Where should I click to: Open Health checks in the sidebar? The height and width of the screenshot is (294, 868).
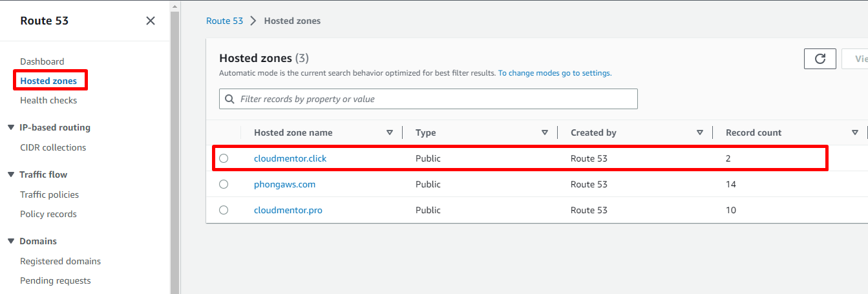48,100
